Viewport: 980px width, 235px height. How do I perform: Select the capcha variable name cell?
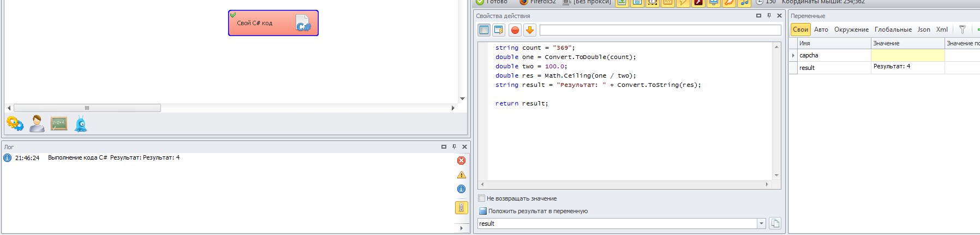834,55
